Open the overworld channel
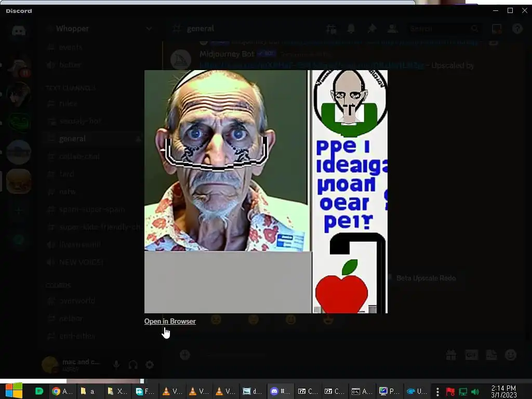532x399 pixels. pos(77,301)
